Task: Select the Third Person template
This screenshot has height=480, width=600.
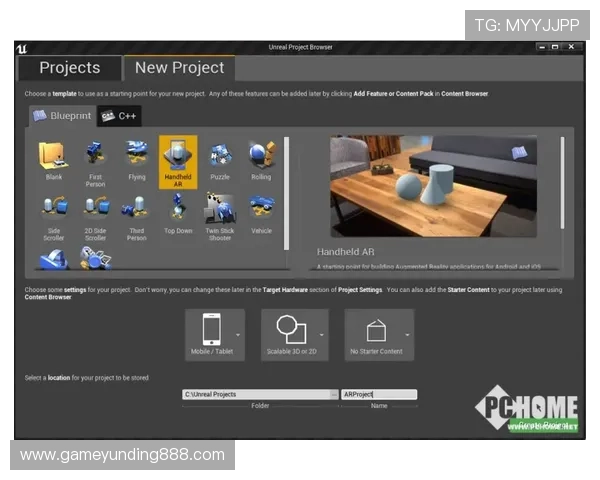Action: coord(137,217)
